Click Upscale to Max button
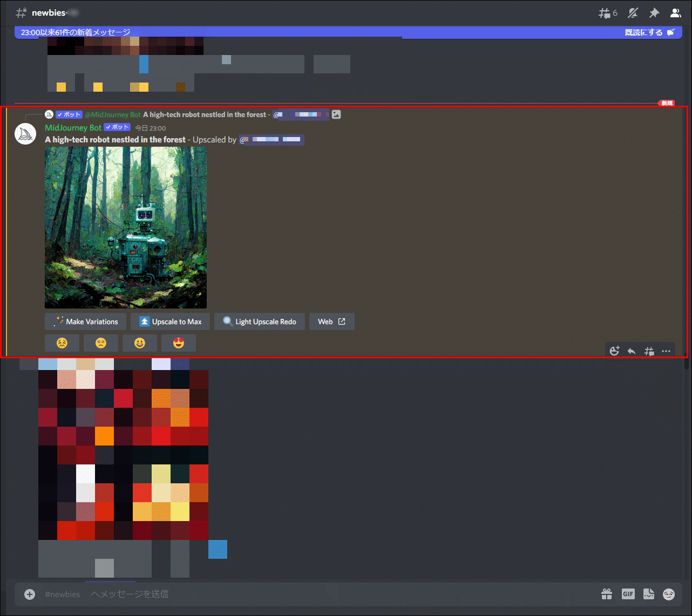The image size is (692, 616). tap(170, 321)
